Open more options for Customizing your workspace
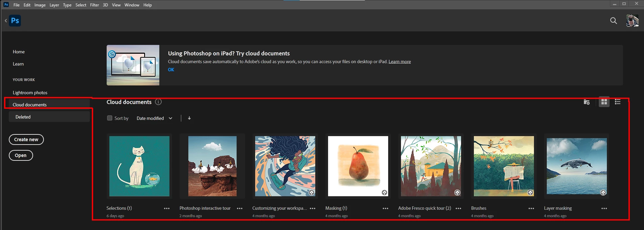The height and width of the screenshot is (230, 644). (x=313, y=208)
